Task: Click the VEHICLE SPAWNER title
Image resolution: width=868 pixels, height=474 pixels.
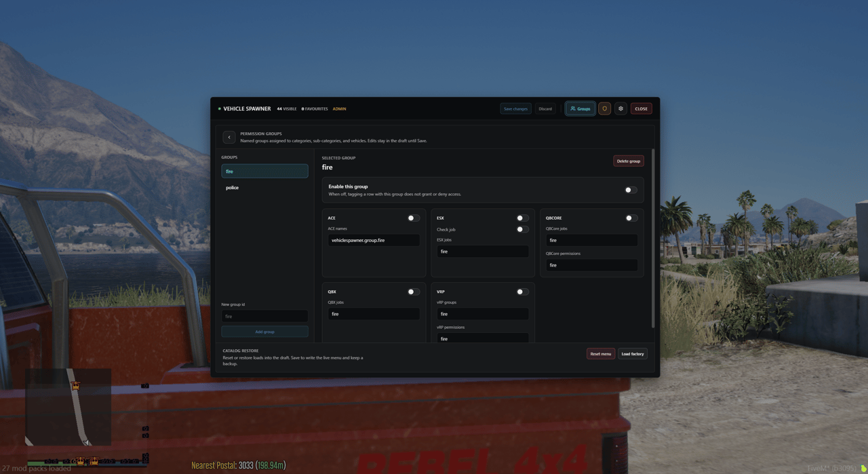Action: pos(247,108)
